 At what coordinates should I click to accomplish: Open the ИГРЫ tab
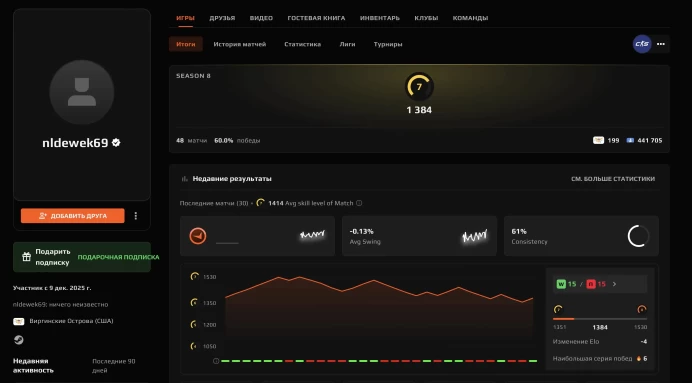(x=185, y=18)
